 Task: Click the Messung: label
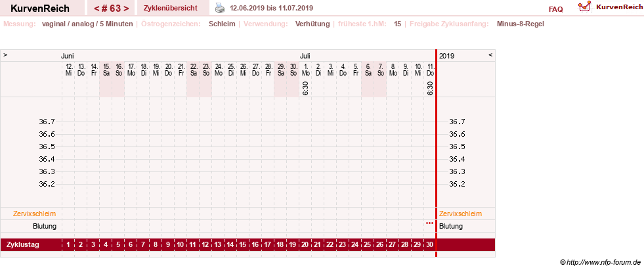(20, 24)
